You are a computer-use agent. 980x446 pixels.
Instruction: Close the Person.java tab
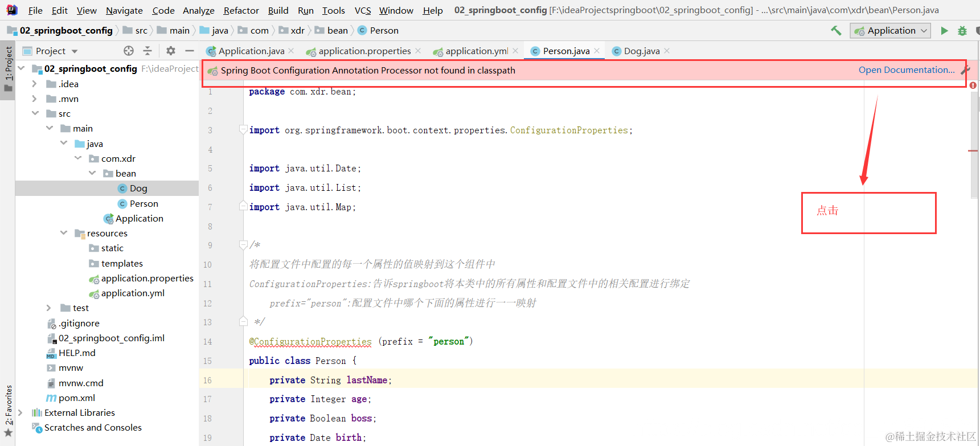point(597,51)
